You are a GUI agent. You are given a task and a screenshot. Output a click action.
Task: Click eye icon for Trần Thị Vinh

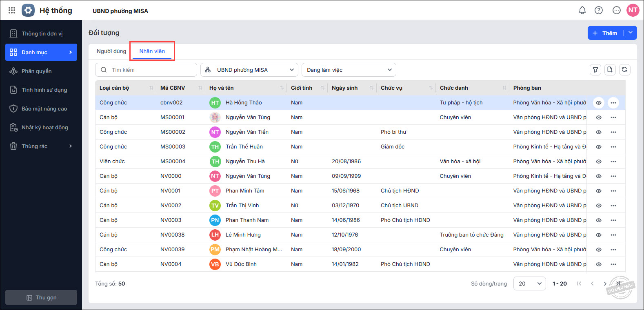click(598, 206)
